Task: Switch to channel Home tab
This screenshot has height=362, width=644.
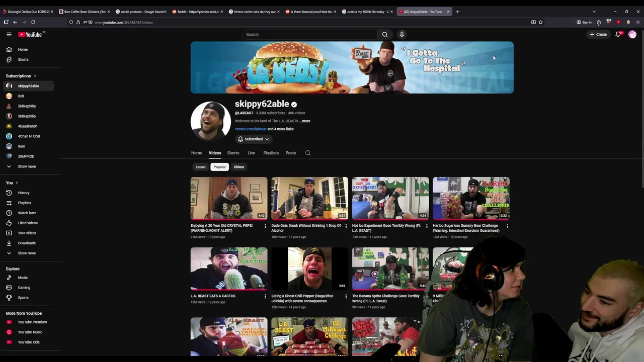Action: [x=197, y=153]
